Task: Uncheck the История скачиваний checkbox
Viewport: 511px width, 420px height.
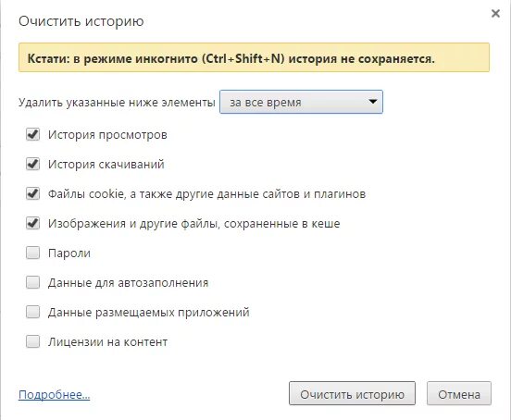Action: (33, 164)
